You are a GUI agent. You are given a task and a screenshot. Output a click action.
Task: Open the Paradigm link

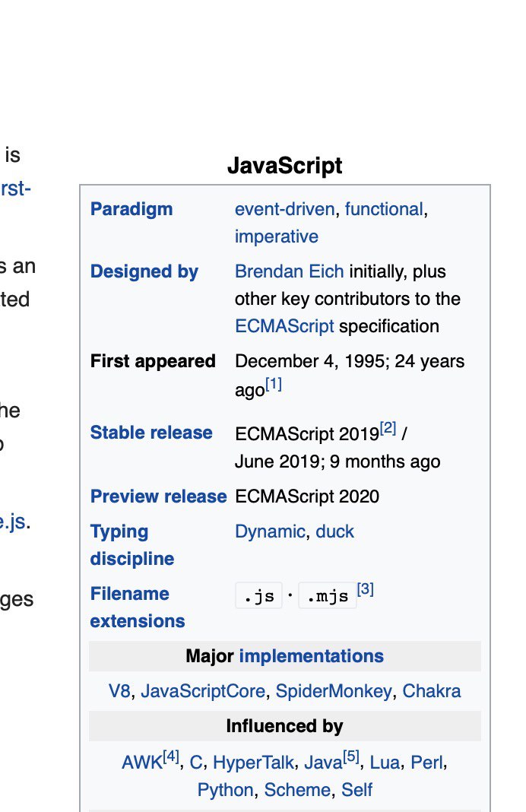131,209
